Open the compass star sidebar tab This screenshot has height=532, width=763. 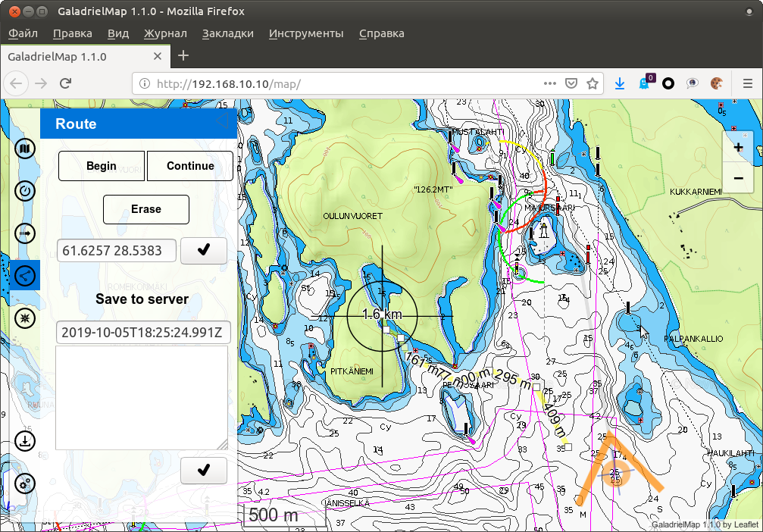point(25,318)
